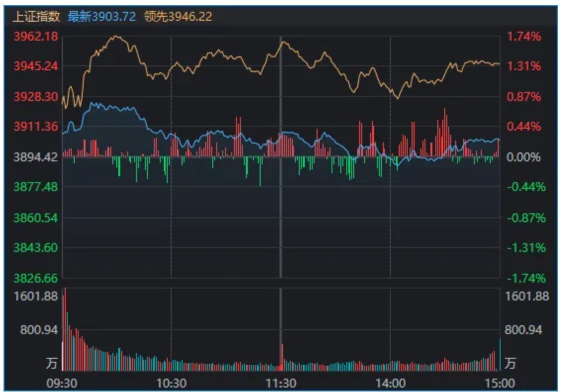Click the closing volume bar at 15:00
The width and height of the screenshot is (561, 392).
[x=500, y=354]
